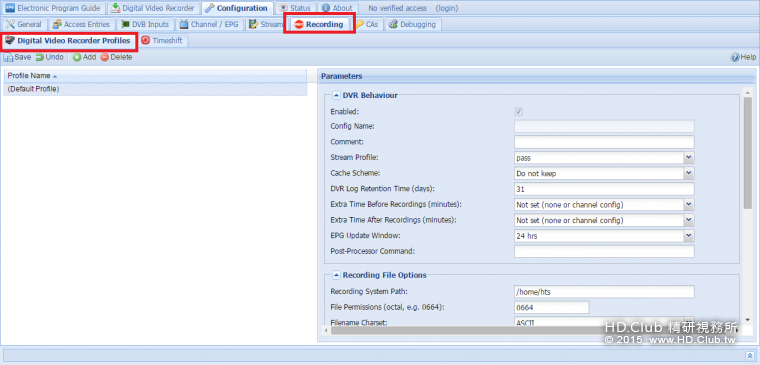Click the Access Entries users icon

coord(57,24)
